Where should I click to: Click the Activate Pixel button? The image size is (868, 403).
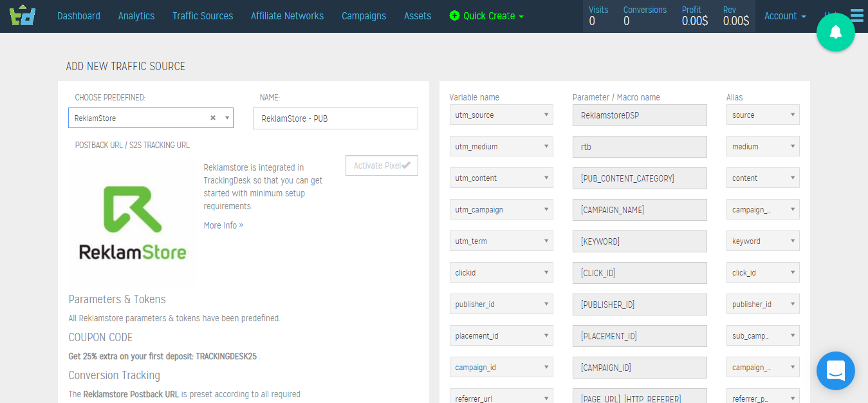click(382, 165)
